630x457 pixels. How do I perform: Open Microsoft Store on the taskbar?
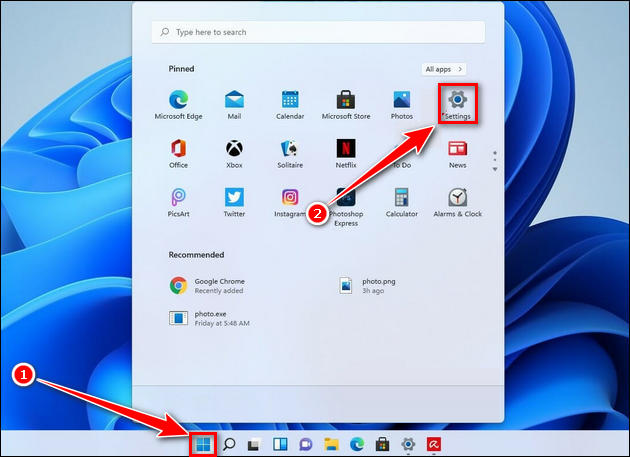(x=382, y=444)
